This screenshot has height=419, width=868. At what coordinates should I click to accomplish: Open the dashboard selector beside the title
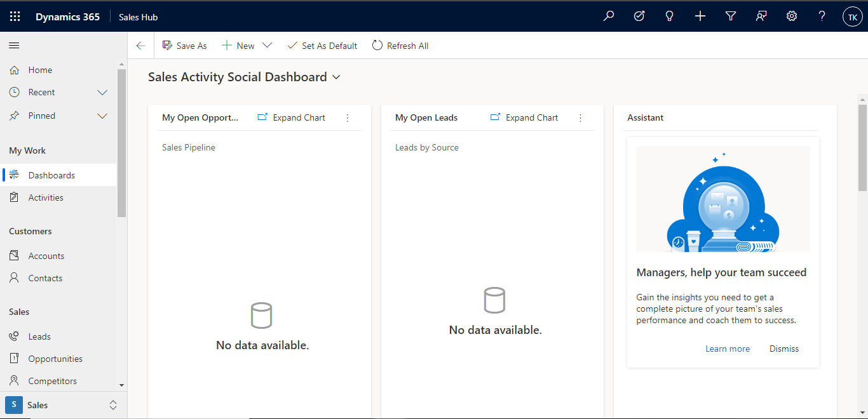(x=337, y=77)
